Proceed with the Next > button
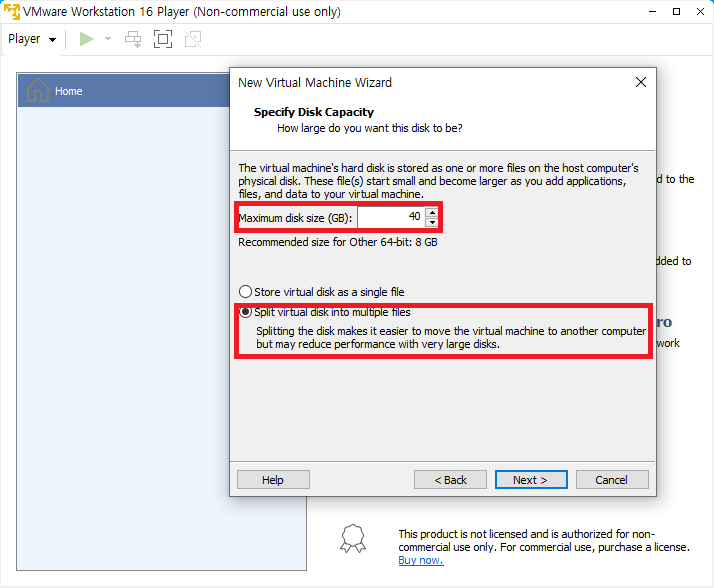714x588 pixels. (x=531, y=480)
